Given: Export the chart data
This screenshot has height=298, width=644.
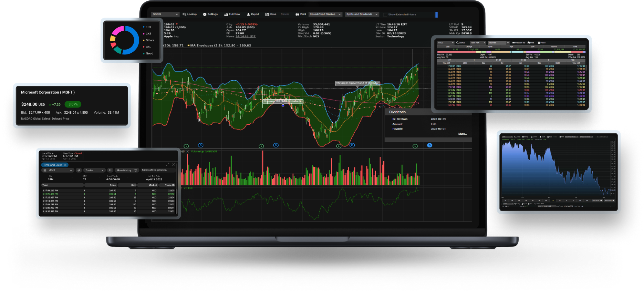Looking at the screenshot, I should [x=253, y=14].
